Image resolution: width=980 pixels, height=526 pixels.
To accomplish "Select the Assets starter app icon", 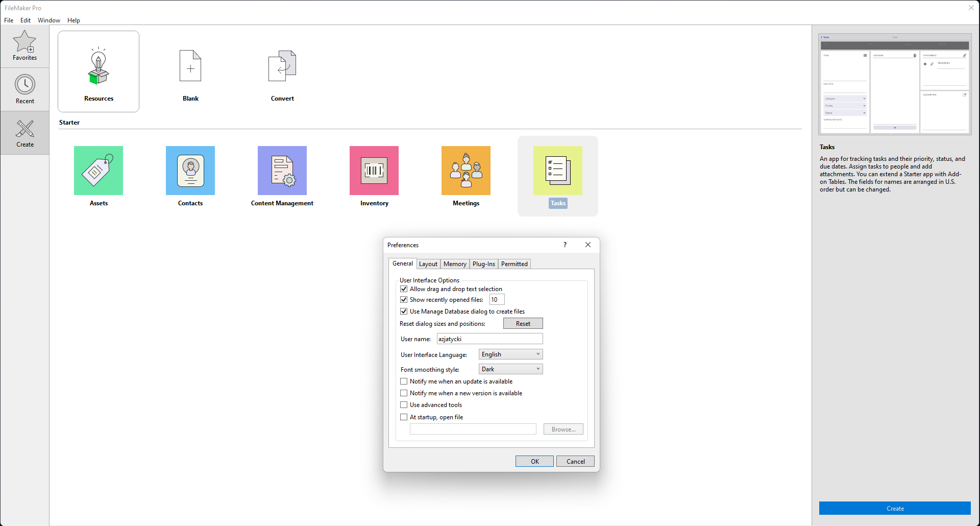I will 99,171.
